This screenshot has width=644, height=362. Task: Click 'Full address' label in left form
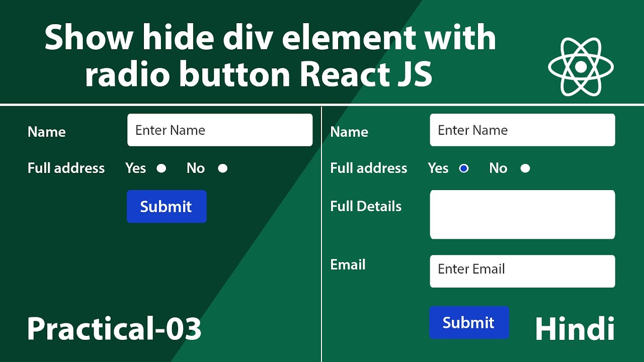click(x=66, y=168)
